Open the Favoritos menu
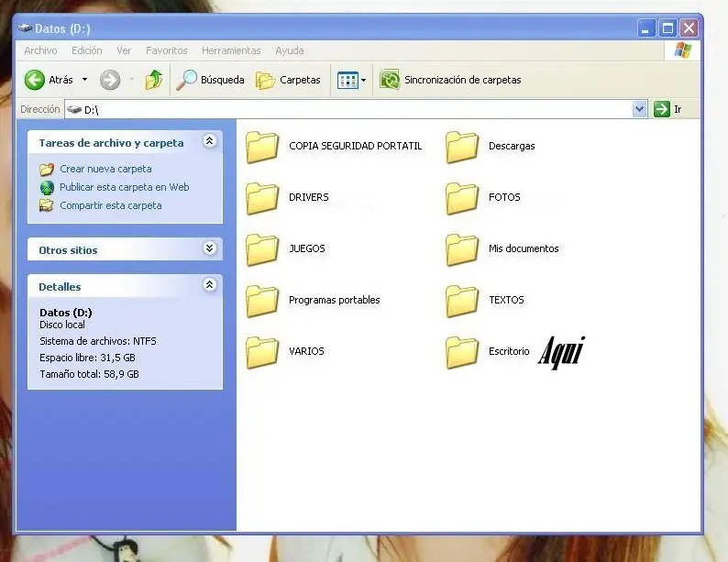Screen dimensions: 728x562 click(x=167, y=50)
